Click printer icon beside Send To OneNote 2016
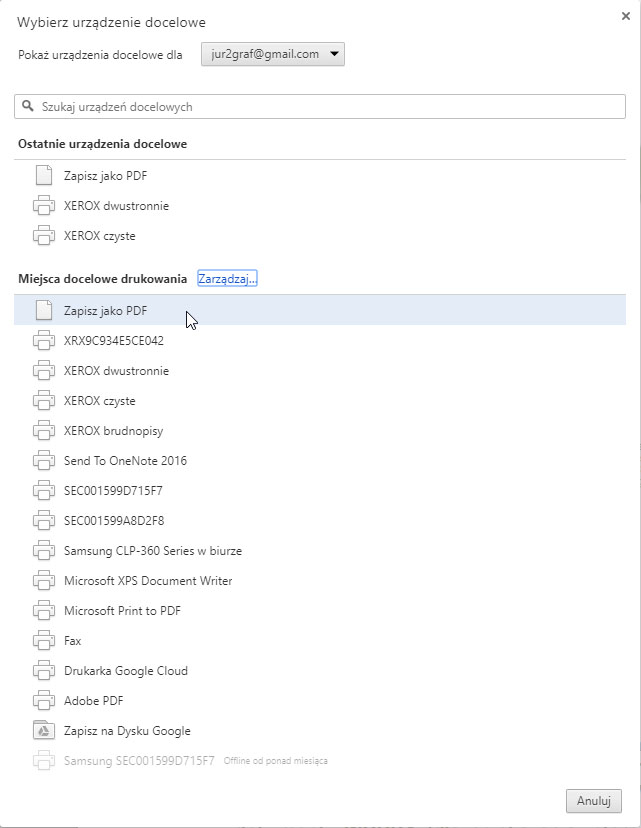The image size is (641, 828). point(43,461)
